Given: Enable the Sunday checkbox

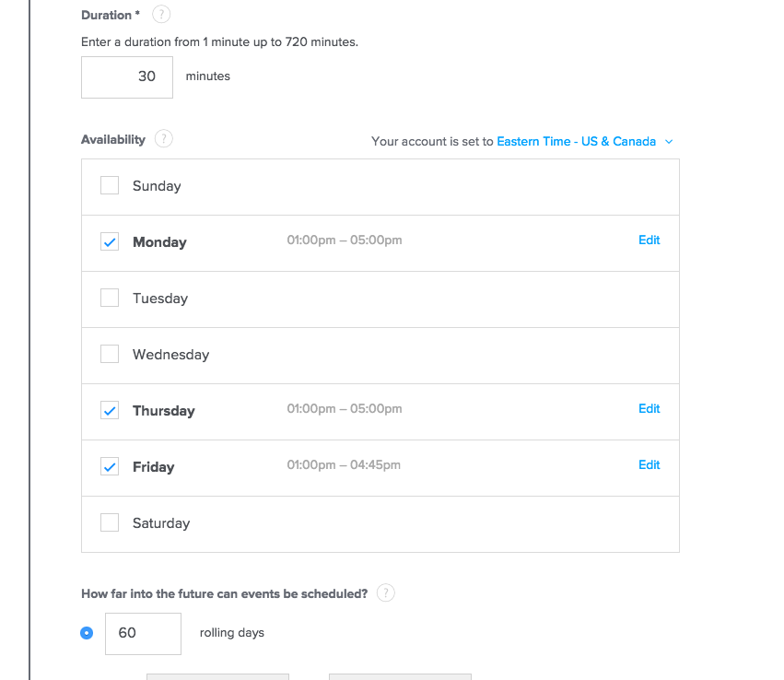Looking at the screenshot, I should (110, 185).
